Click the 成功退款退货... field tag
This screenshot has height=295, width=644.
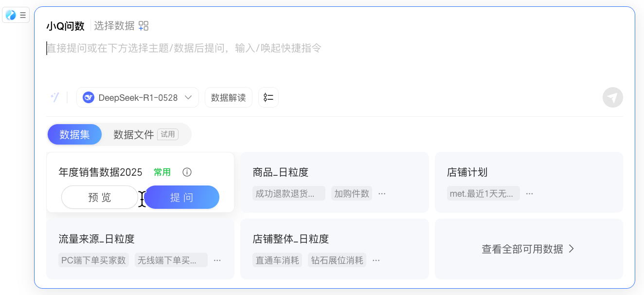point(289,194)
